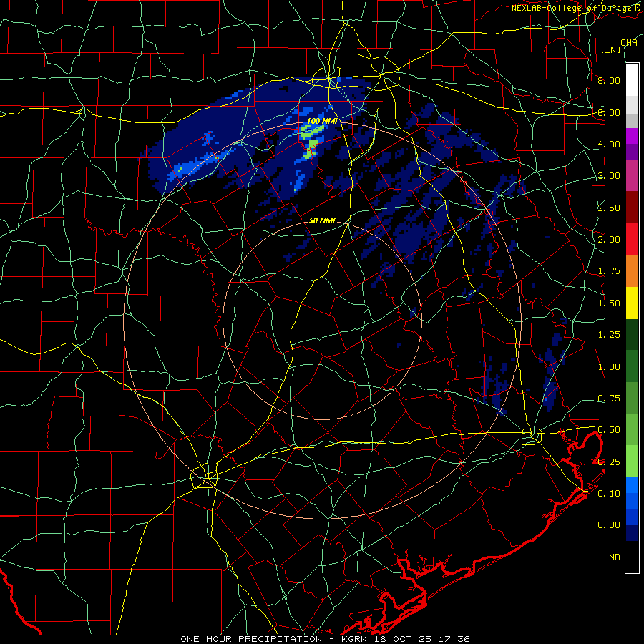Click the 8.00 legend value
644x644 pixels.
(609, 80)
